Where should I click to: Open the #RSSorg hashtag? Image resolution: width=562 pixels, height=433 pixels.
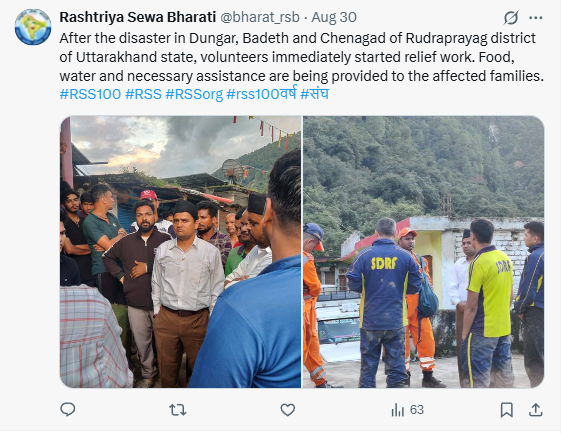(x=194, y=94)
